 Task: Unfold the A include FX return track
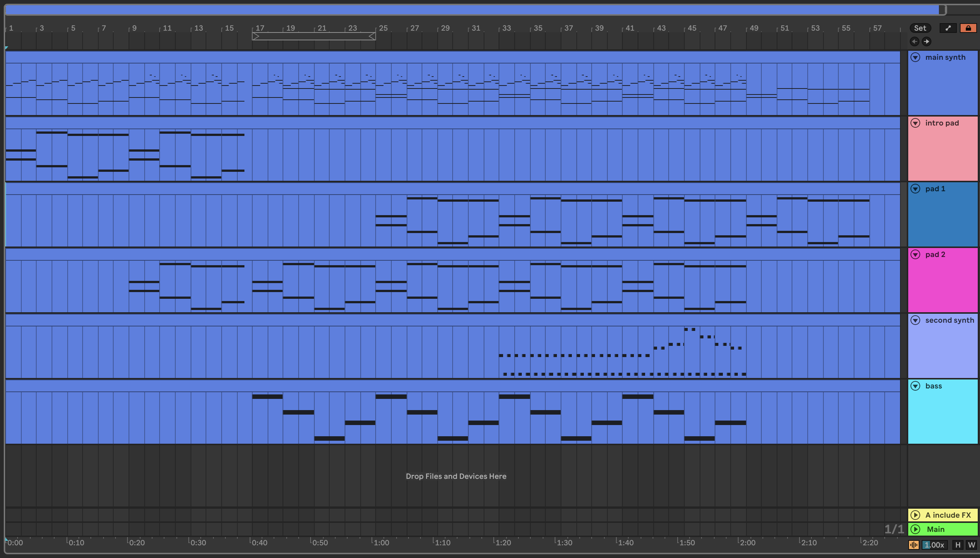[x=915, y=515]
